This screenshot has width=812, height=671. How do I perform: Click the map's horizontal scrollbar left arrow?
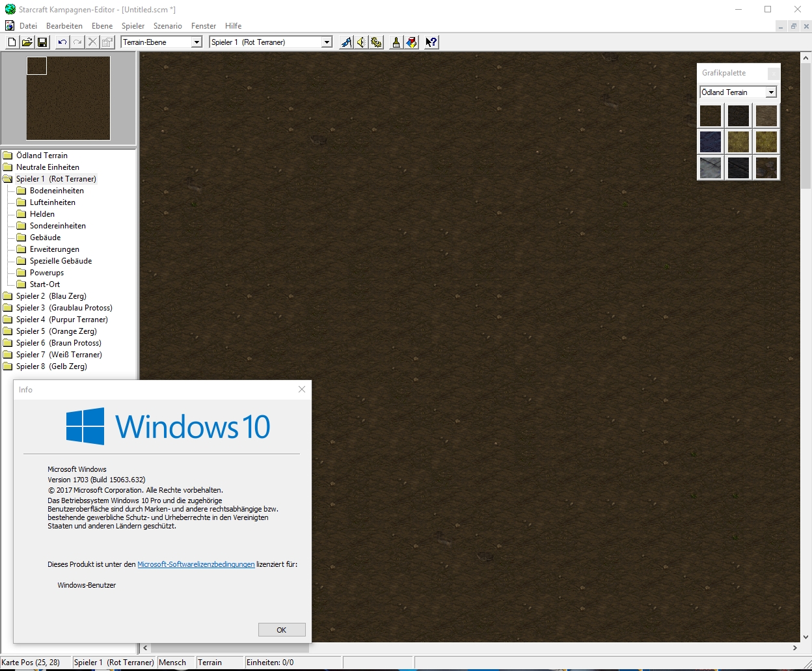tap(145, 648)
